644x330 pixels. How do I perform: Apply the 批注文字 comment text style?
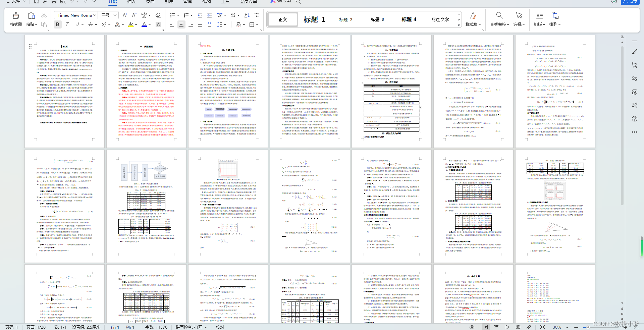[440, 19]
